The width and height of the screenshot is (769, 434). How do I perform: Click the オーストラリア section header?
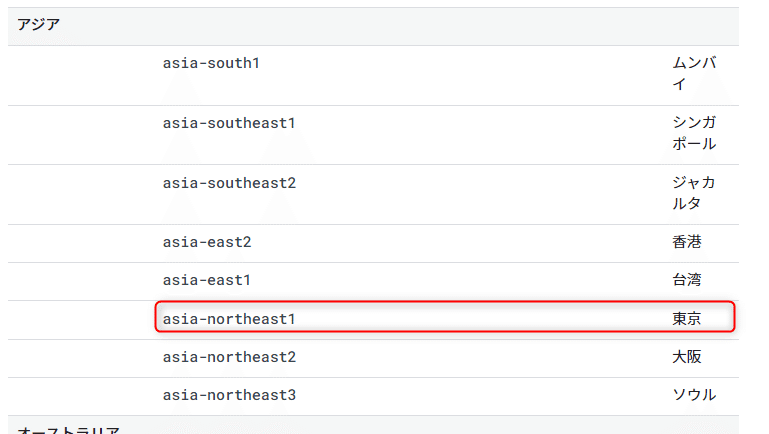pyautogui.click(x=69, y=430)
